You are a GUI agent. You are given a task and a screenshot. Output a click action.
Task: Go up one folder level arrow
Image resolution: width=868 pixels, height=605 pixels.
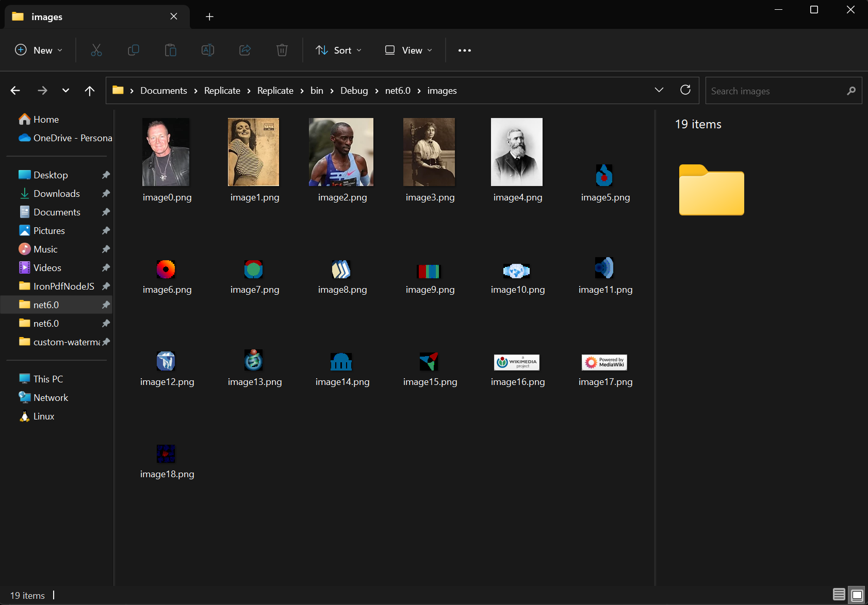[90, 91]
